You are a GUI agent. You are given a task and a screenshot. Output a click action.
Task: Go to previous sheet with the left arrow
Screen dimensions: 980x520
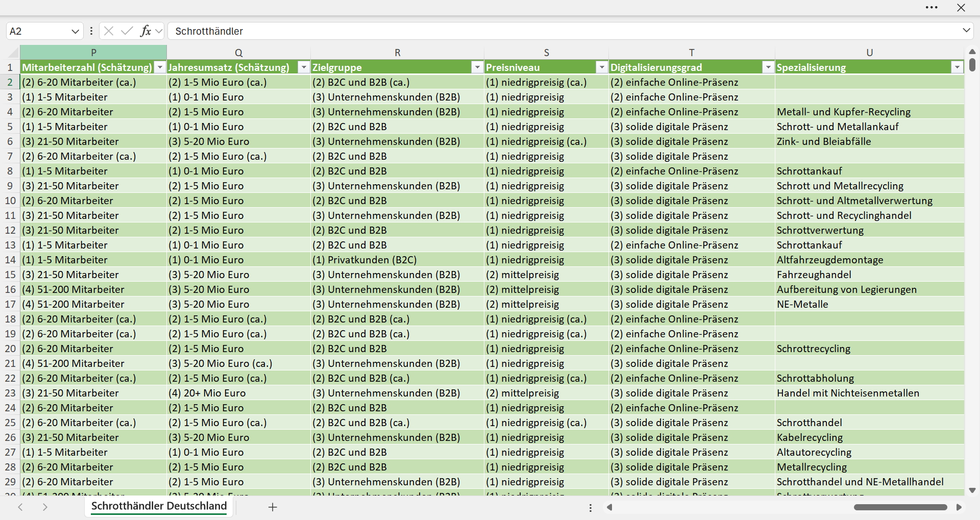coord(20,507)
